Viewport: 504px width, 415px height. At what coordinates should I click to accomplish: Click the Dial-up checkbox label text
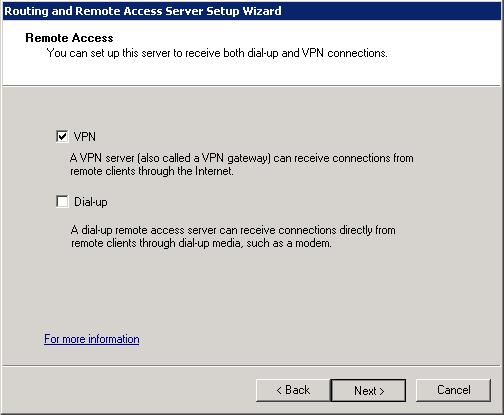click(91, 202)
